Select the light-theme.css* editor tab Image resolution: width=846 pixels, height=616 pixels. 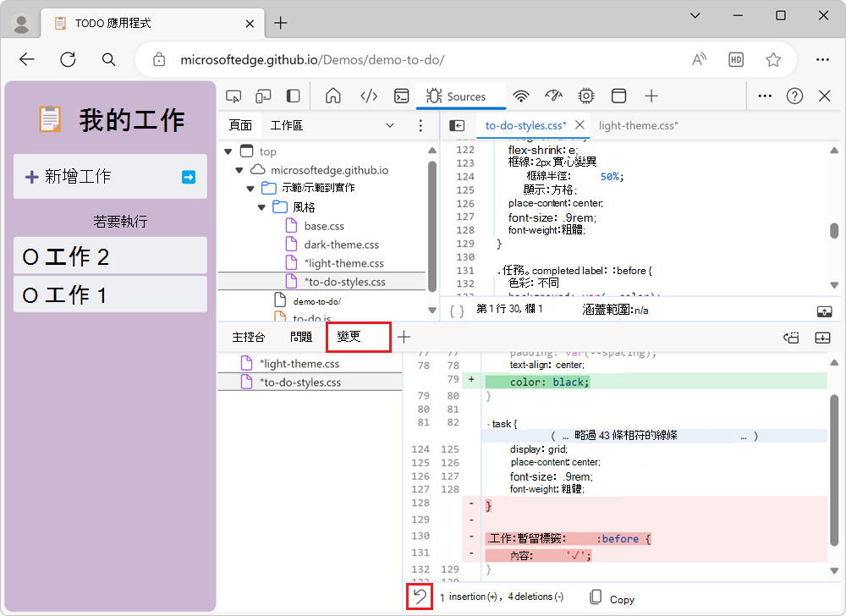638,124
